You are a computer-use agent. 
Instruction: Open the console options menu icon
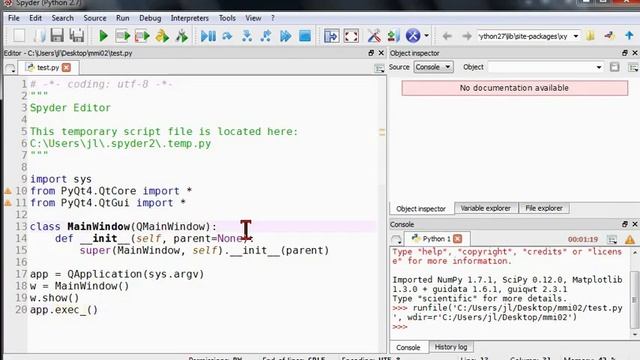coord(611,240)
